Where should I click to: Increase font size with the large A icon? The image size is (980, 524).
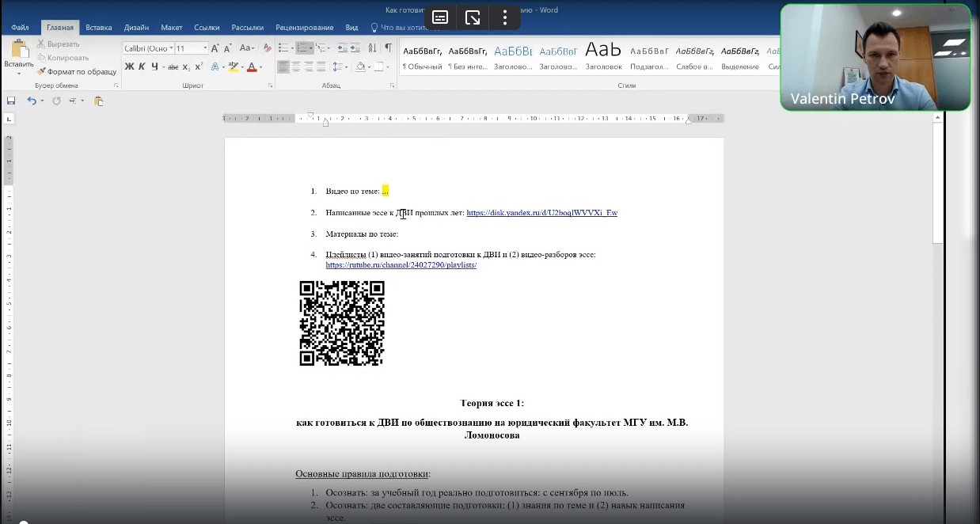(x=215, y=48)
